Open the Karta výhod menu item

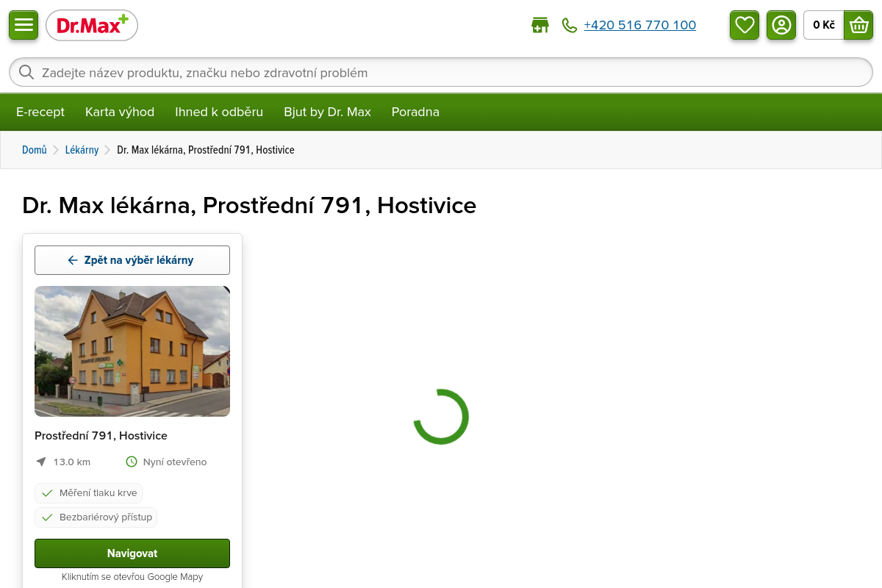(120, 112)
